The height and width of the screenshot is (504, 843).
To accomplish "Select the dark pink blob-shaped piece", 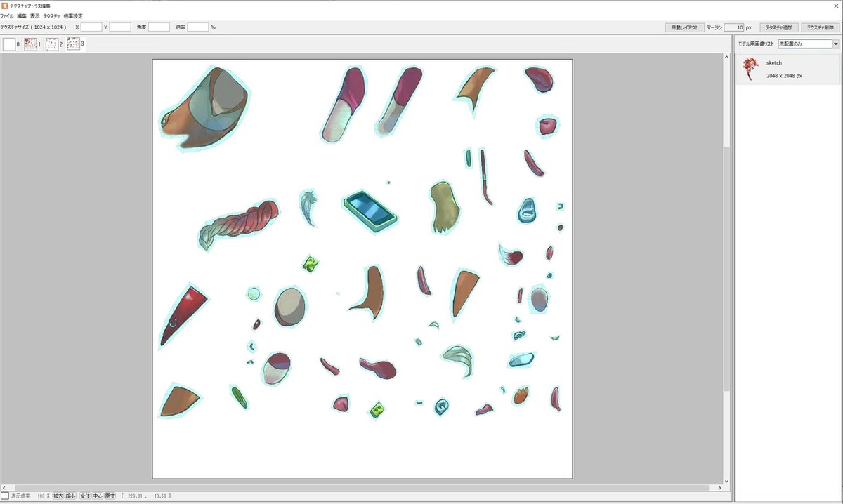I will click(x=378, y=367).
